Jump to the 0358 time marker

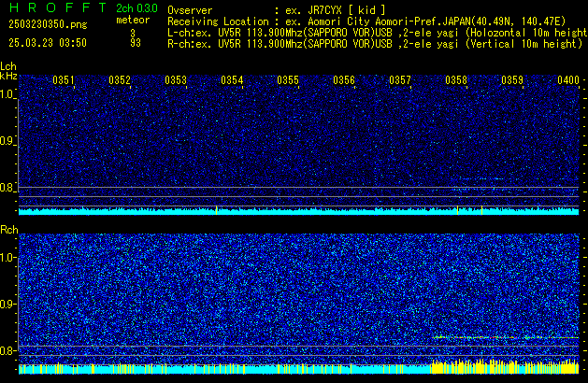pyautogui.click(x=456, y=80)
